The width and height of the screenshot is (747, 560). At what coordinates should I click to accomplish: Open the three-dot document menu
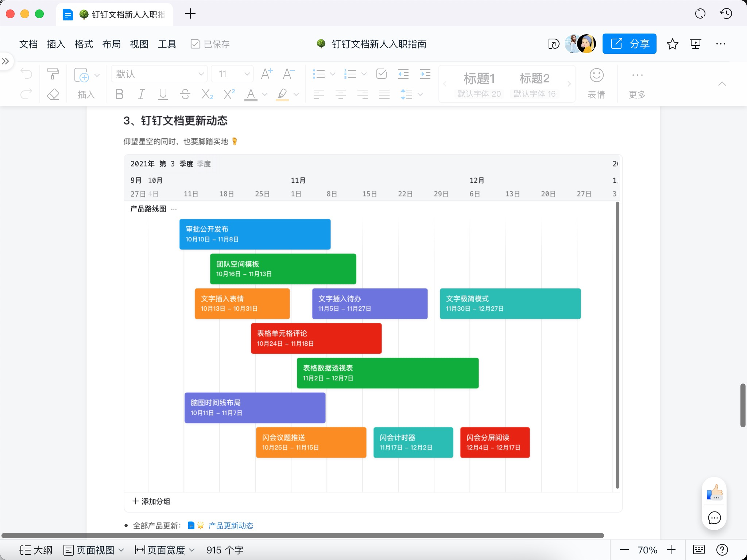pyautogui.click(x=720, y=44)
